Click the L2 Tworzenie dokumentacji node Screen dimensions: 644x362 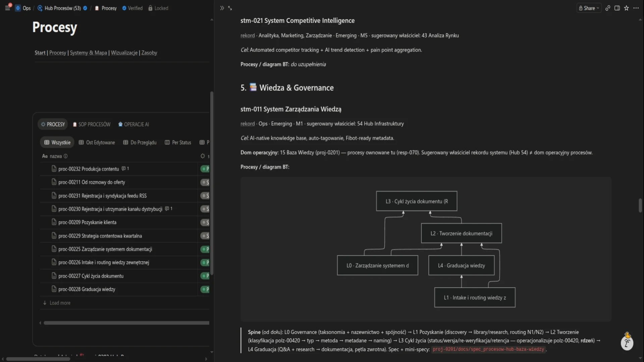click(x=462, y=233)
